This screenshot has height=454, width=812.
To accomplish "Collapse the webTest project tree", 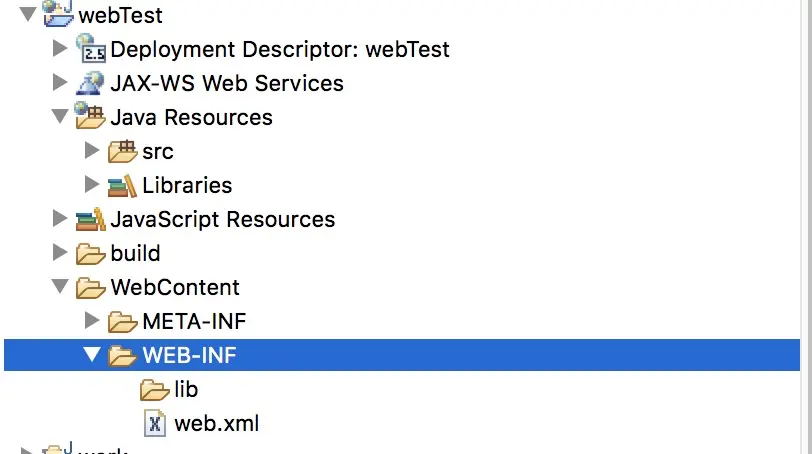I will (28, 15).
